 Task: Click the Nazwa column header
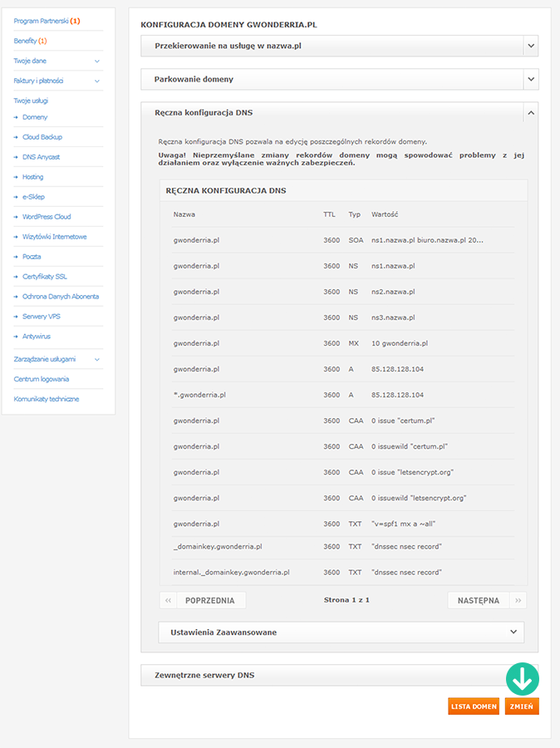click(184, 214)
